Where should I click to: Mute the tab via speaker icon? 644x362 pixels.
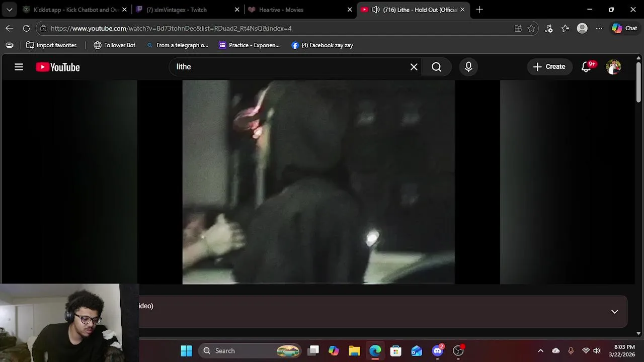click(x=375, y=10)
